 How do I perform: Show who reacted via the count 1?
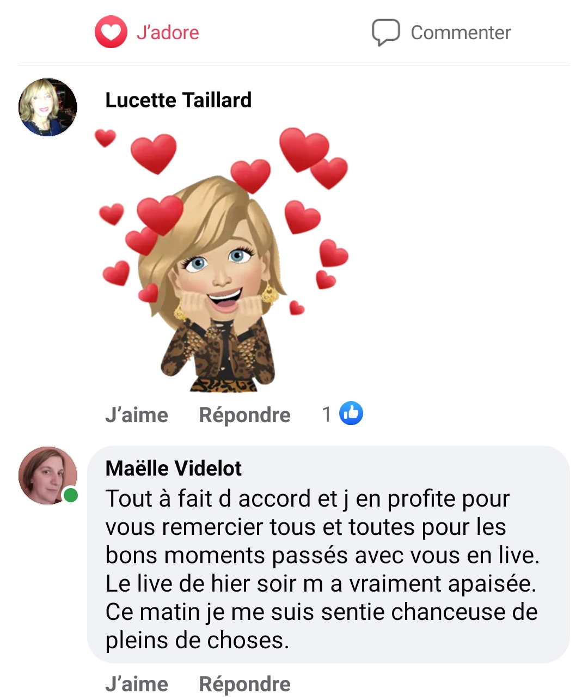point(327,415)
